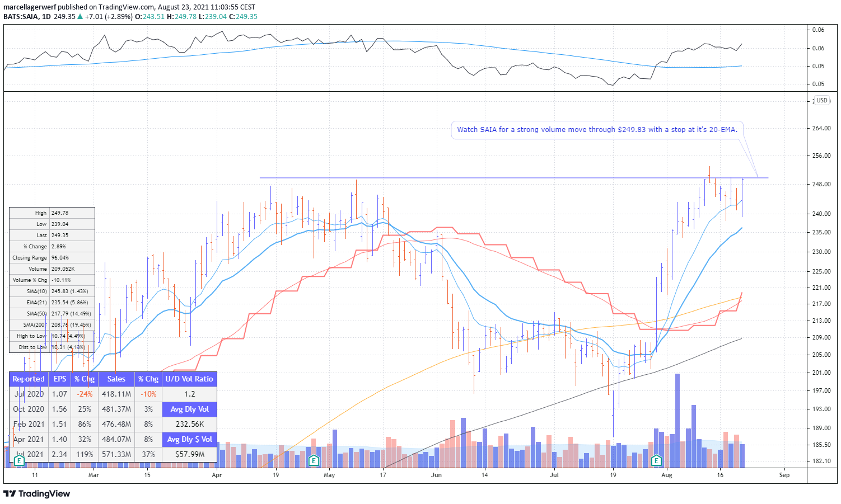Click the Reported column header
This screenshot has height=504, width=841.
pos(29,379)
